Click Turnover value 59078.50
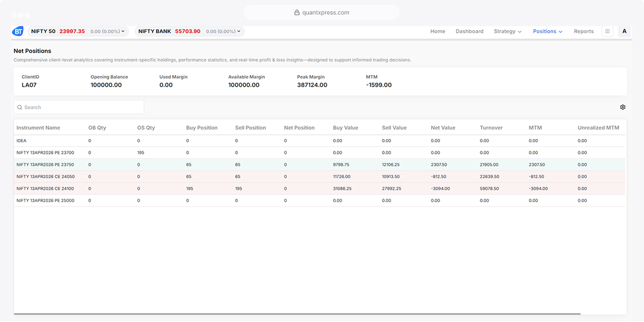This screenshot has height=322, width=644. point(489,189)
